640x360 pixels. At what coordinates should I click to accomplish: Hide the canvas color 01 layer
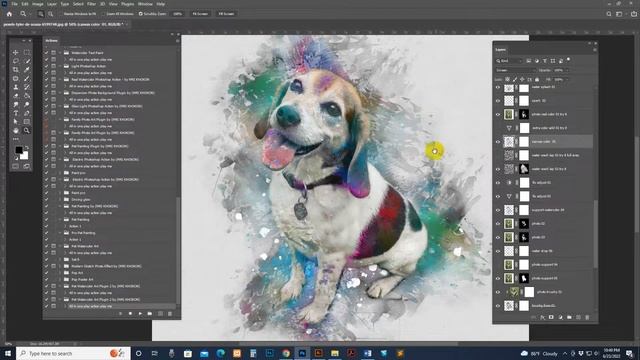(x=498, y=142)
